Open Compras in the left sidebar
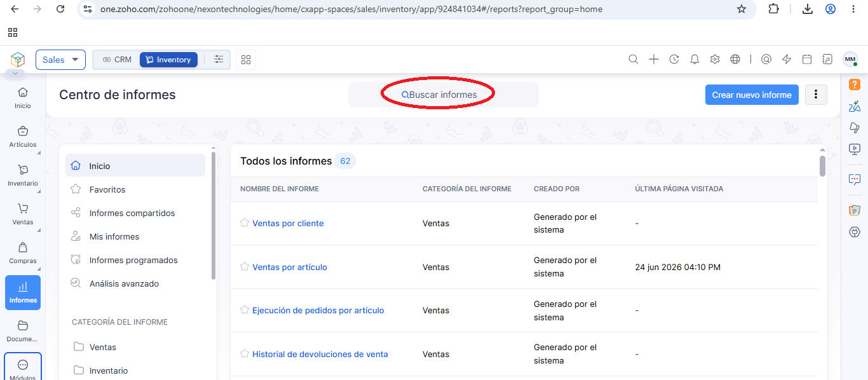 pyautogui.click(x=23, y=253)
